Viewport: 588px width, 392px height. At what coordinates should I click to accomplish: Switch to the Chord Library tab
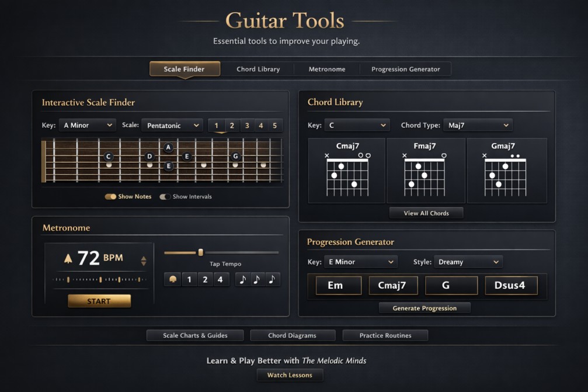click(258, 69)
